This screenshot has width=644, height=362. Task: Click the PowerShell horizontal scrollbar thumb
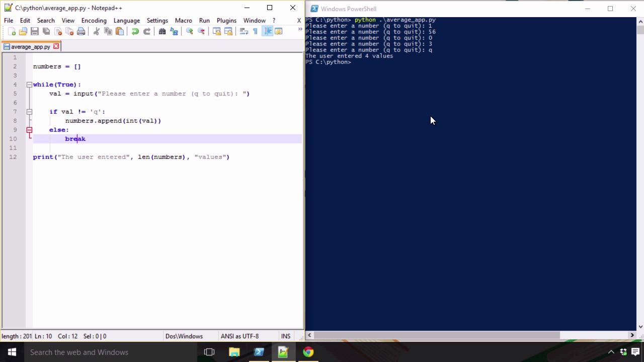click(x=437, y=335)
